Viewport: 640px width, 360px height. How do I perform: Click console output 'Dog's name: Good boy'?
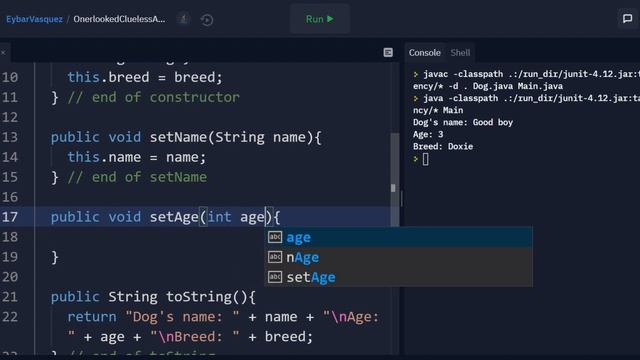point(462,122)
